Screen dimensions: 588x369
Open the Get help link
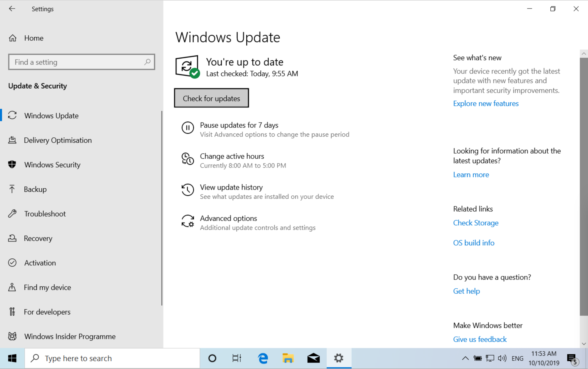tap(466, 291)
